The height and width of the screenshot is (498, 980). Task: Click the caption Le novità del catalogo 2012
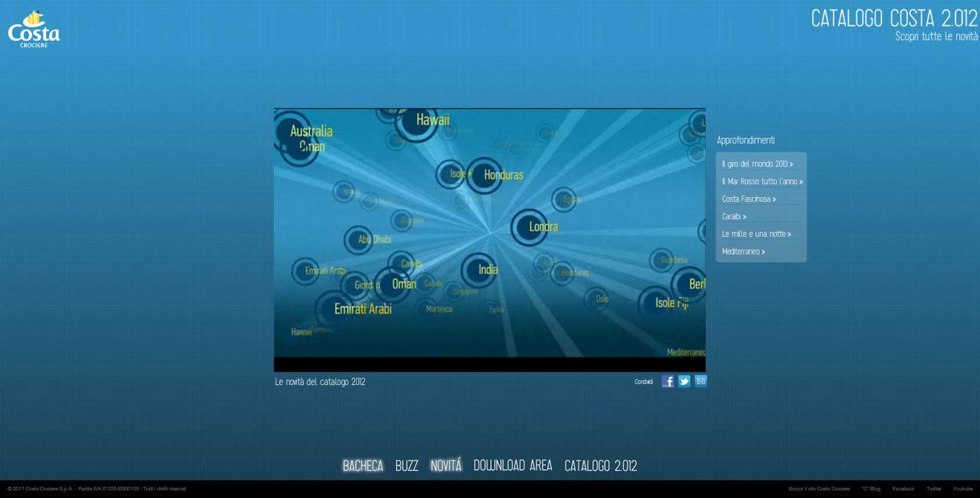pos(320,382)
